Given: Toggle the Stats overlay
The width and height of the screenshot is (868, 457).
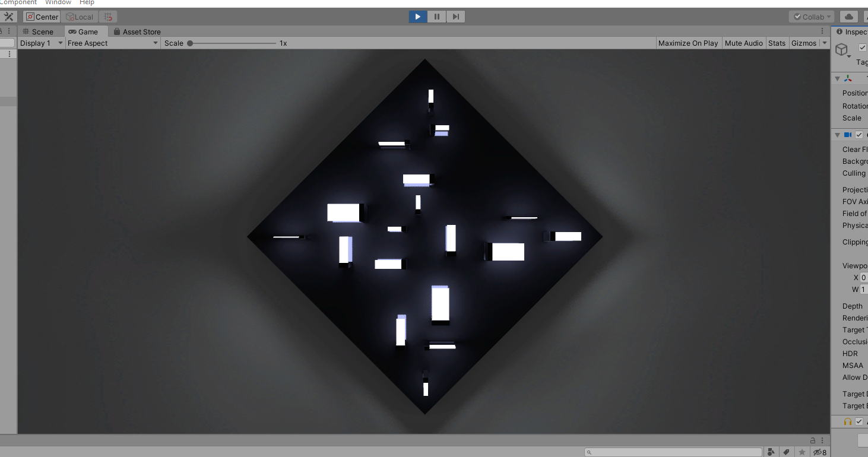Looking at the screenshot, I should click(777, 43).
